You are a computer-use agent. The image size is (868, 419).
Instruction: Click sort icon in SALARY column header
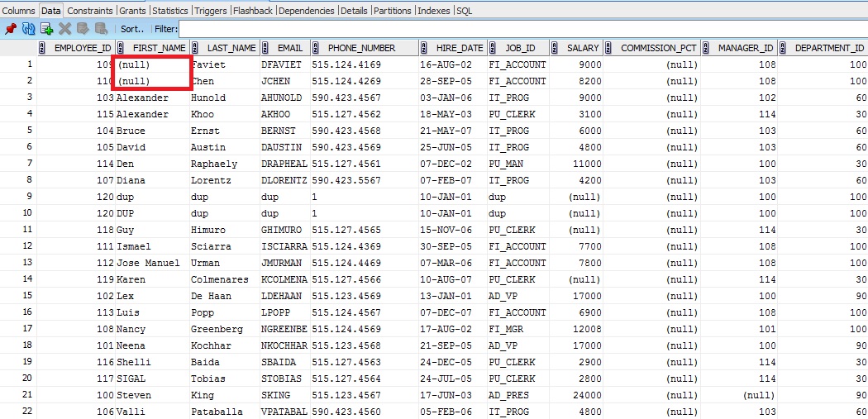(554, 48)
